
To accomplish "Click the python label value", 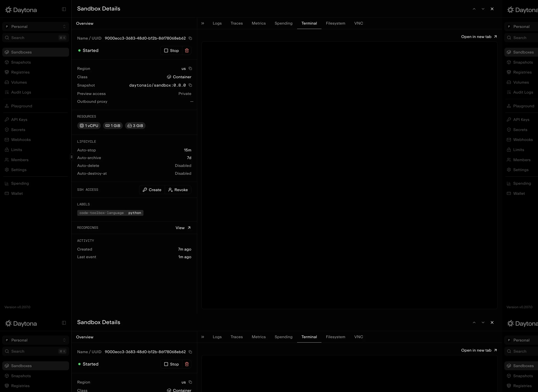I will (135, 213).
